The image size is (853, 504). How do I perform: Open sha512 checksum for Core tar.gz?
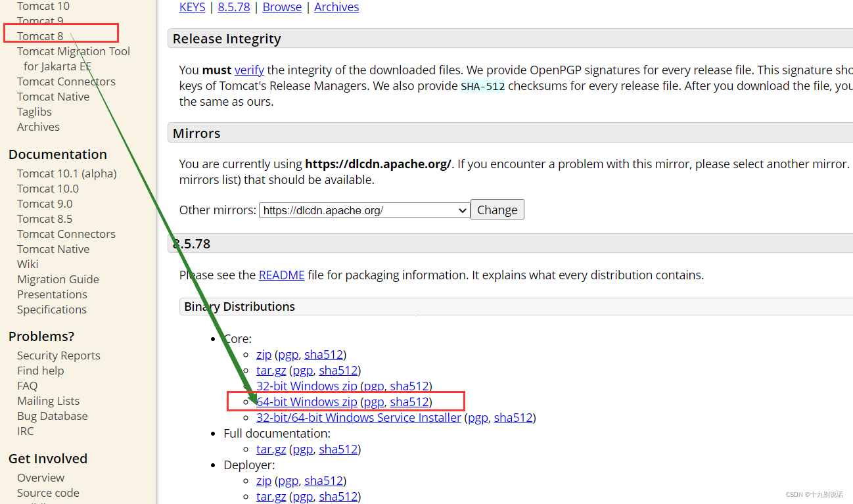pos(338,371)
